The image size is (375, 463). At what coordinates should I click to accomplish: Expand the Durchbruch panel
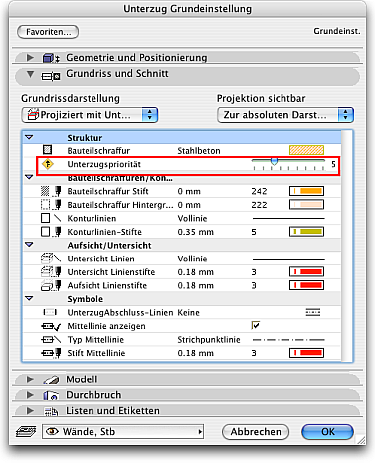click(30, 395)
